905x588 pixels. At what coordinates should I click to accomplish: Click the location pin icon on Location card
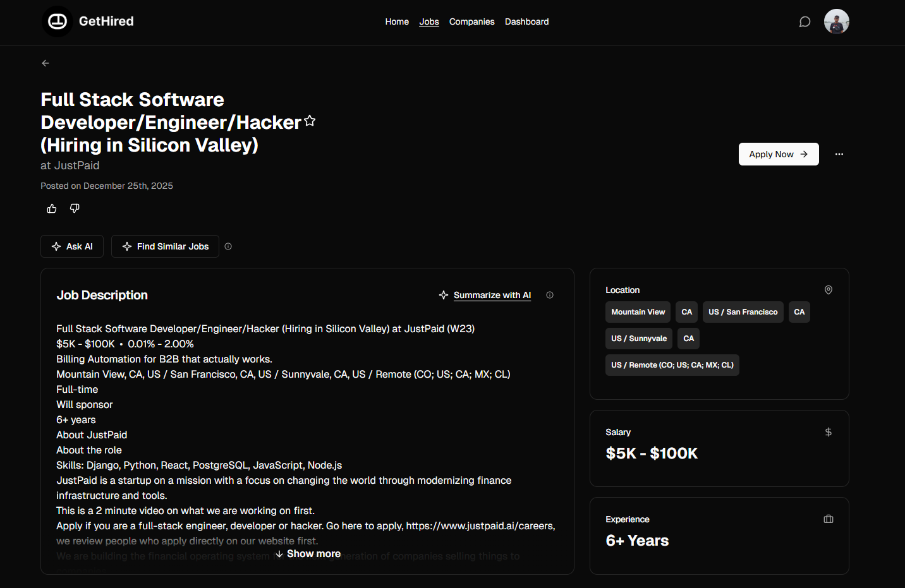tap(828, 289)
